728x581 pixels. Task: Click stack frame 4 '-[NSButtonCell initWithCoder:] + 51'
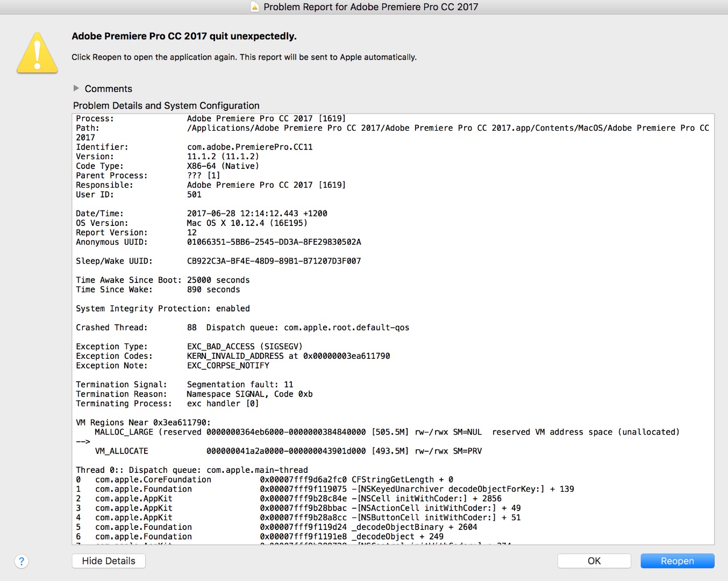pyautogui.click(x=436, y=518)
